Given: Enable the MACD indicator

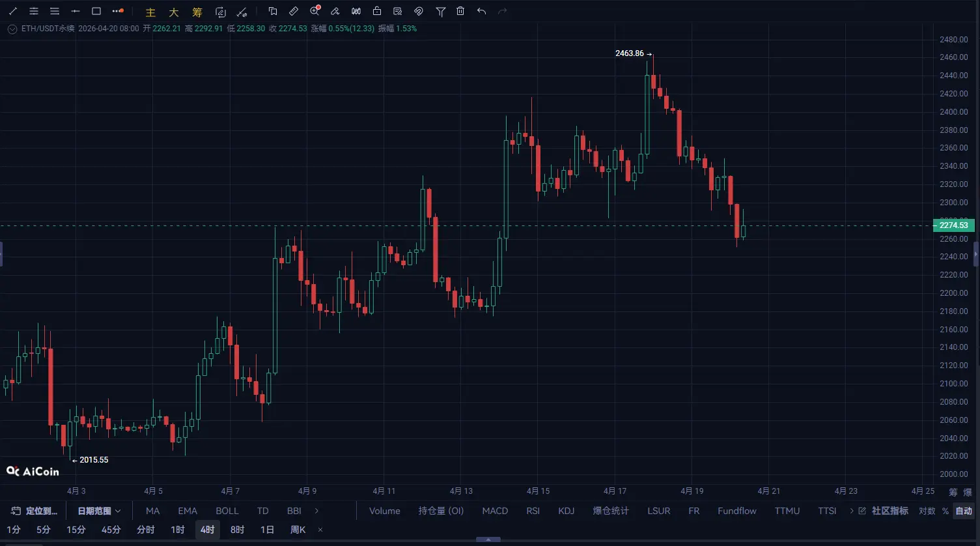Looking at the screenshot, I should coord(495,511).
